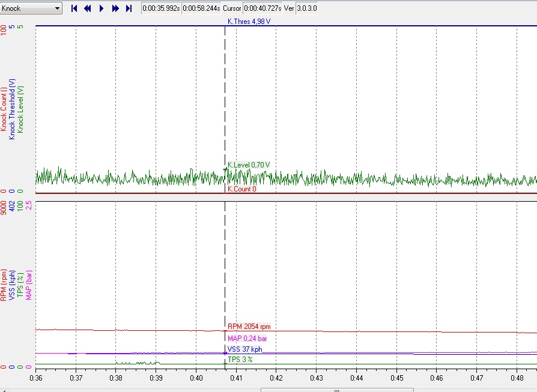
Task: Click the K.Level 0,70 V readout
Action: (249, 165)
